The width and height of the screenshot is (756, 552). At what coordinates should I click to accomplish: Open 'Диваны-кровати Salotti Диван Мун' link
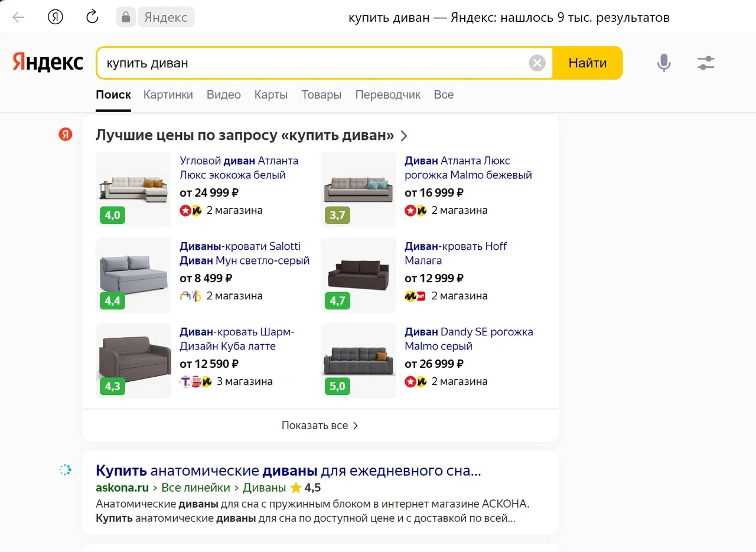point(245,253)
